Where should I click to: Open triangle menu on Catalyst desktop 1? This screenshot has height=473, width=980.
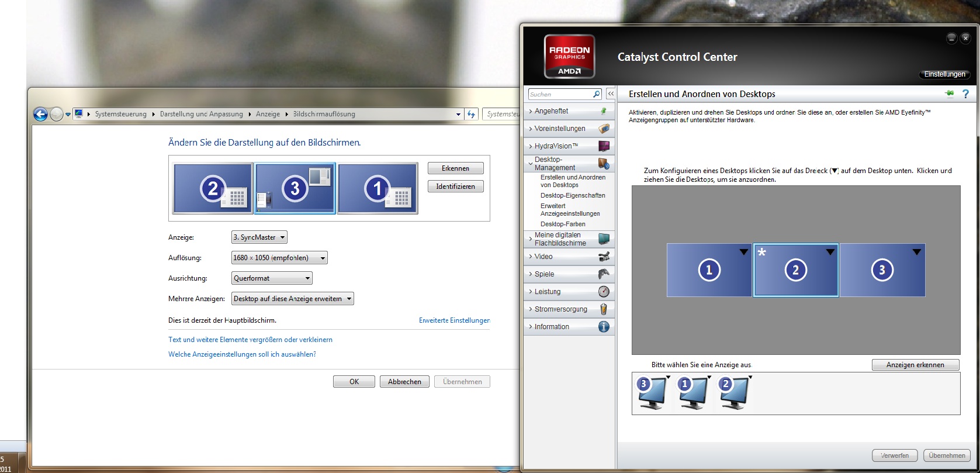pyautogui.click(x=743, y=252)
